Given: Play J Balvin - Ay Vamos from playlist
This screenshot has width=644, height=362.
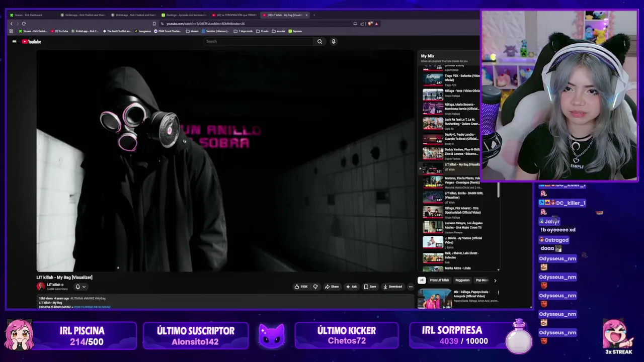Looking at the screenshot, I should coord(458,242).
